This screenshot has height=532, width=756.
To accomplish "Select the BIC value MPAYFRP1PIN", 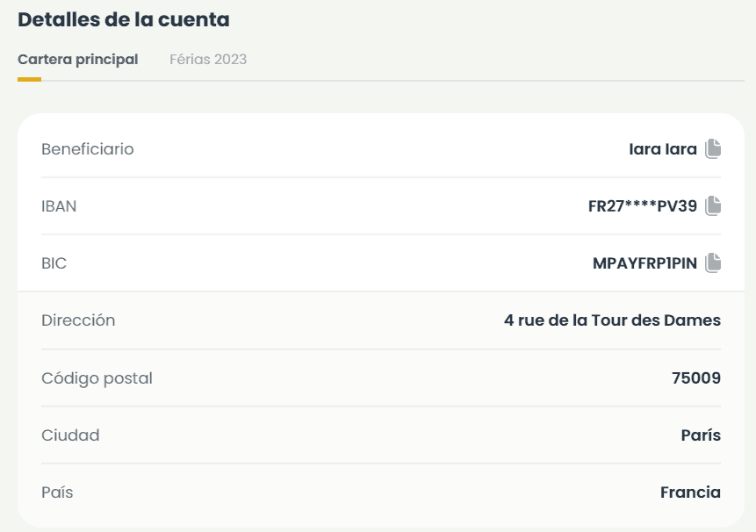I will pyautogui.click(x=644, y=262).
